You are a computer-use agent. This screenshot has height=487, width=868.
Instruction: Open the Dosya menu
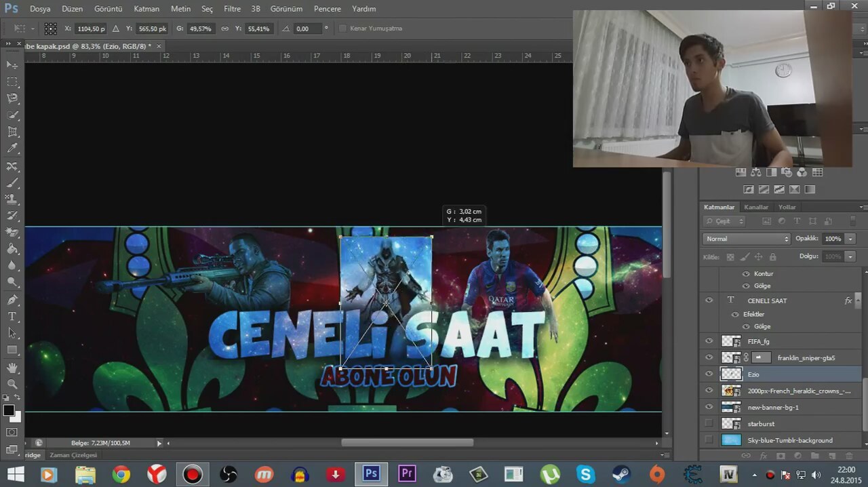point(40,9)
